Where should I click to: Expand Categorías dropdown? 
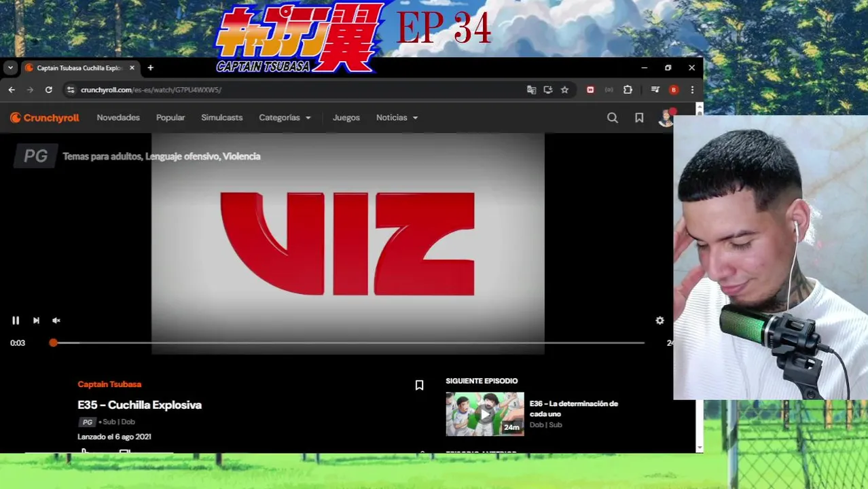click(x=285, y=117)
